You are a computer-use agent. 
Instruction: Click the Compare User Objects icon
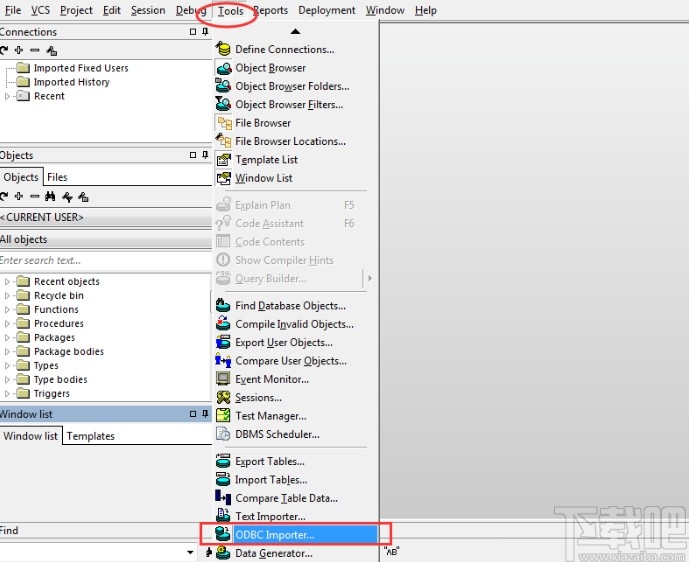[223, 361]
